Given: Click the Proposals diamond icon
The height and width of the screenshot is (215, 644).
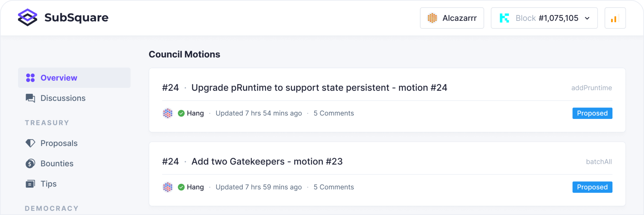Looking at the screenshot, I should coord(31,143).
